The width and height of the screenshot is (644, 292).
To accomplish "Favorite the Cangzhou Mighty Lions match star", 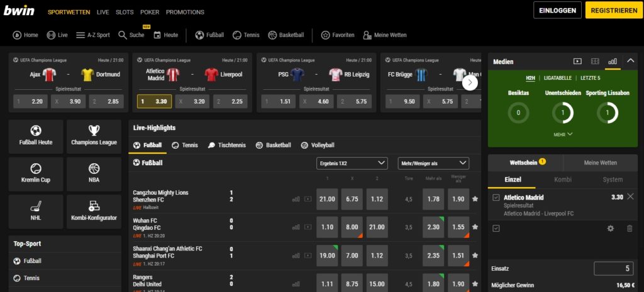I will tap(475, 200).
